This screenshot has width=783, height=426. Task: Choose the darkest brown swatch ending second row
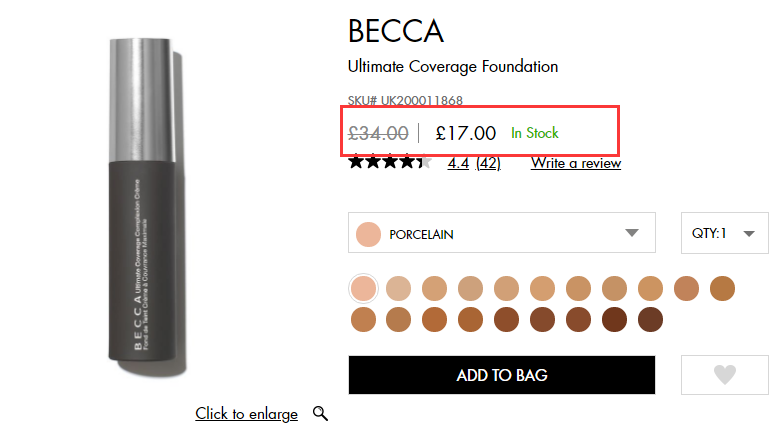point(650,320)
